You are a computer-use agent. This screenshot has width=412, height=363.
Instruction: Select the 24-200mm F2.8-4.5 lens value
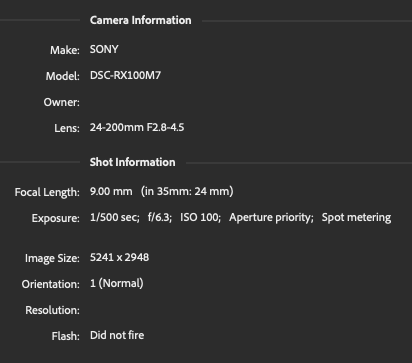pyautogui.click(x=137, y=127)
